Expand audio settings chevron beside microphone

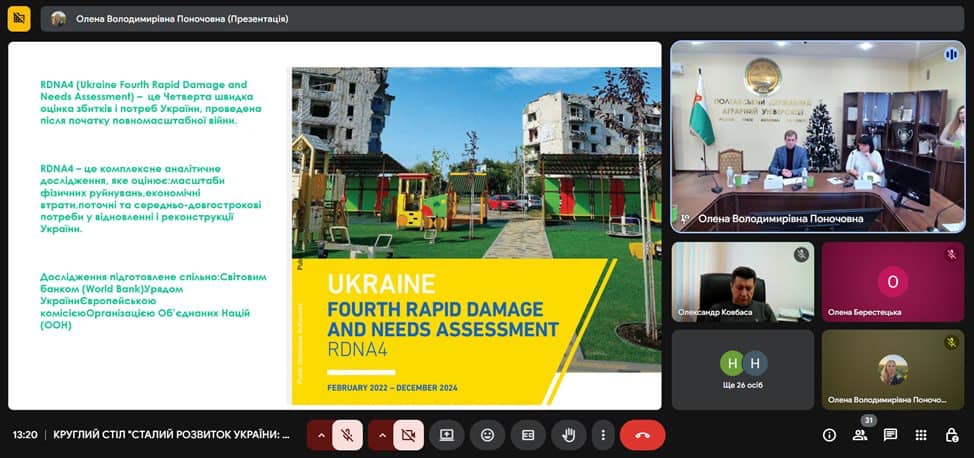coord(321,435)
